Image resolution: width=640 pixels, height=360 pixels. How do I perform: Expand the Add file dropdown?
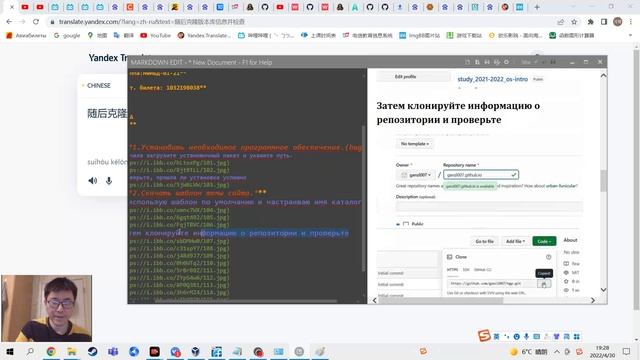[x=516, y=241]
